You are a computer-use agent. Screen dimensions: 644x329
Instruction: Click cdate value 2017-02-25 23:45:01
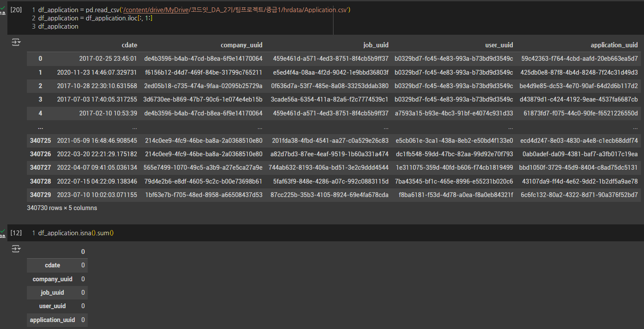pos(108,59)
